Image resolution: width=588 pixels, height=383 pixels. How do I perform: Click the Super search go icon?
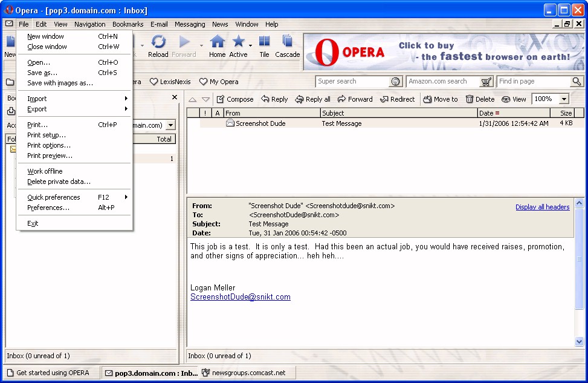coord(395,82)
